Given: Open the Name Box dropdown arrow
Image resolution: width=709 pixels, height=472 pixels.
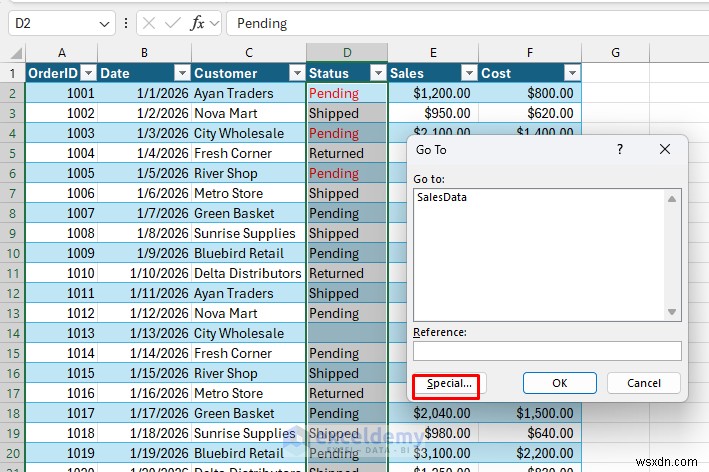Looking at the screenshot, I should 104,24.
